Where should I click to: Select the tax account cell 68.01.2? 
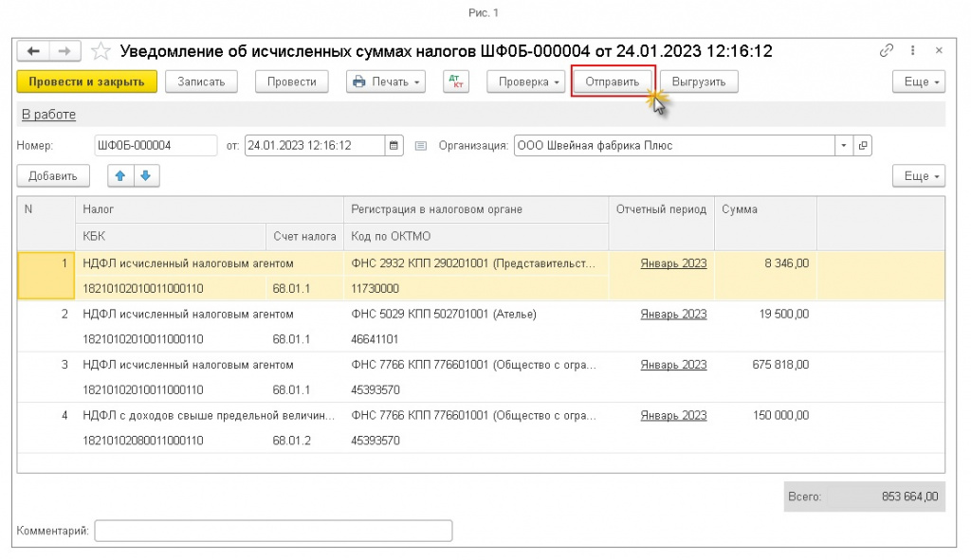coord(292,441)
